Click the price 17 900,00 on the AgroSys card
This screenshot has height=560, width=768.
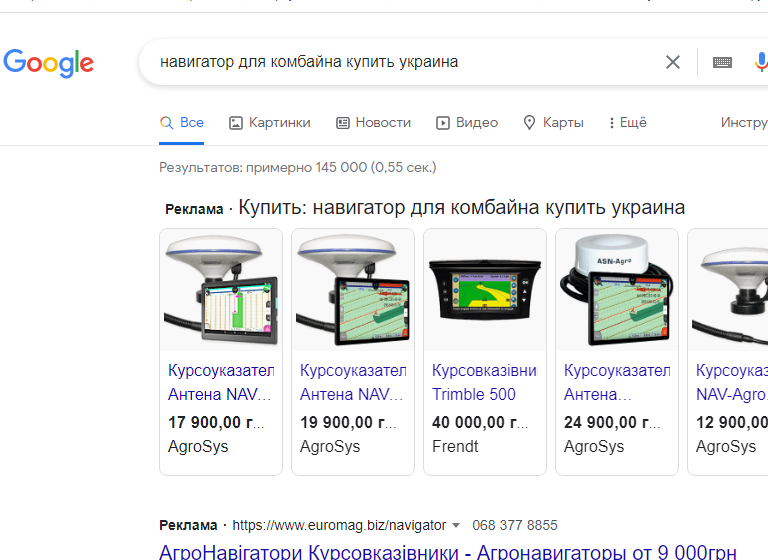[216, 422]
